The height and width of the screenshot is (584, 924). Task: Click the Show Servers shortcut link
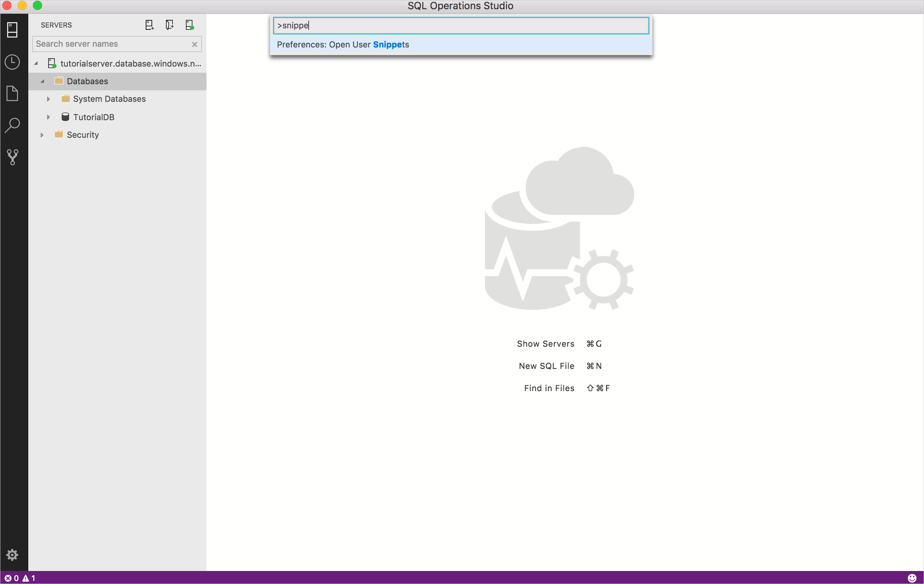545,344
